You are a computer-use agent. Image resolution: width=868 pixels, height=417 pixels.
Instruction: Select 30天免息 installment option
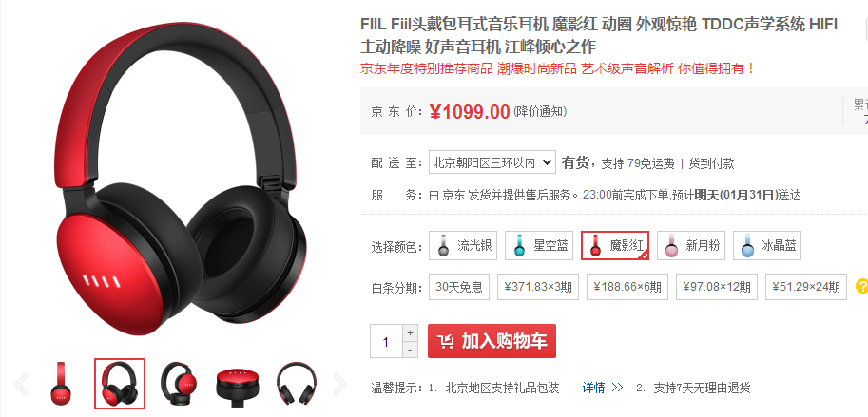coord(459,287)
